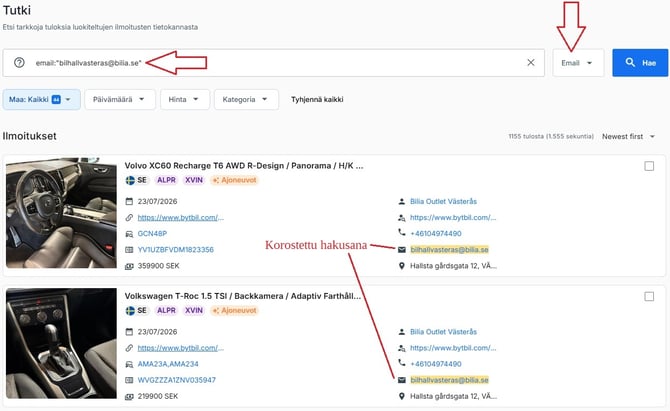Click the car icon beside AMA23A,AMA234
Image resolution: width=670 pixels, height=411 pixels.
[129, 364]
